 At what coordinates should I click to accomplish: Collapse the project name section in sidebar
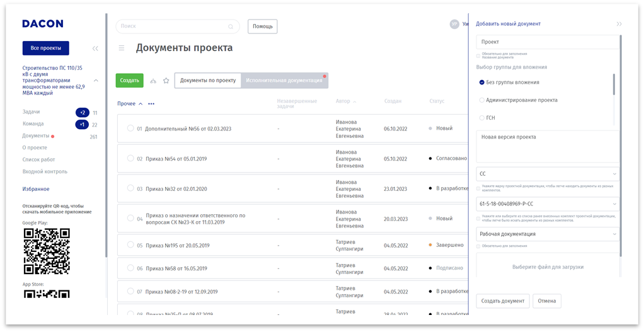[96, 81]
